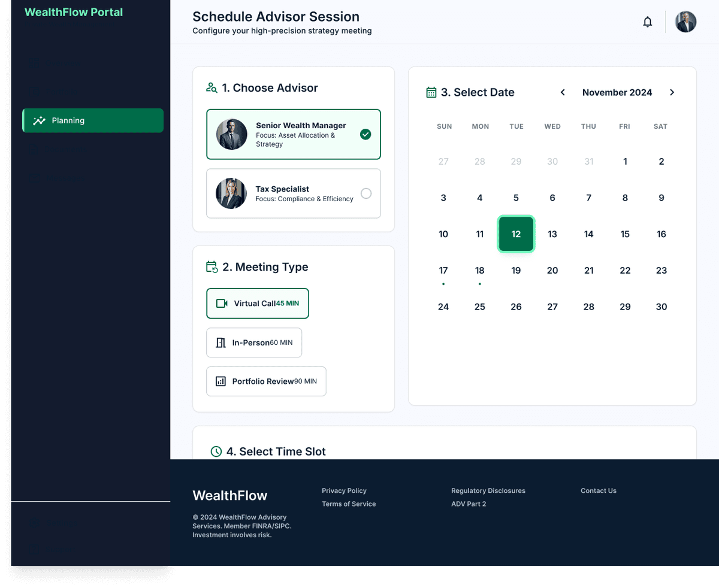The width and height of the screenshot is (719, 588).
Task: Click the footer WealthFlow brand name
Action: point(230,495)
